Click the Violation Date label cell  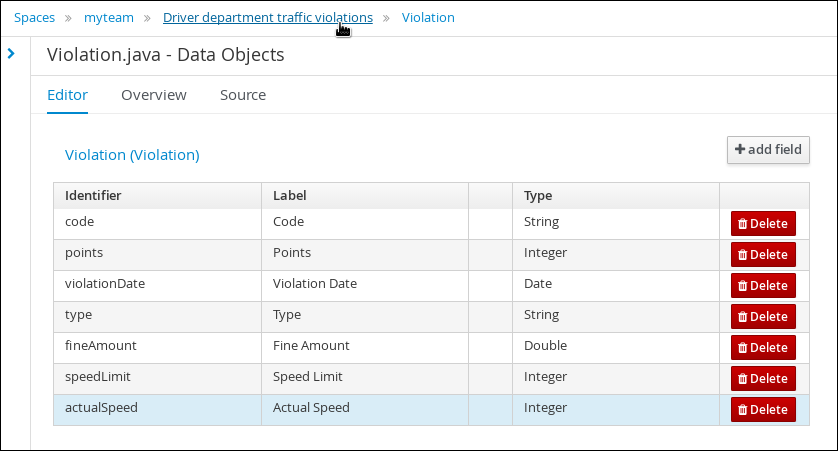[x=365, y=286]
